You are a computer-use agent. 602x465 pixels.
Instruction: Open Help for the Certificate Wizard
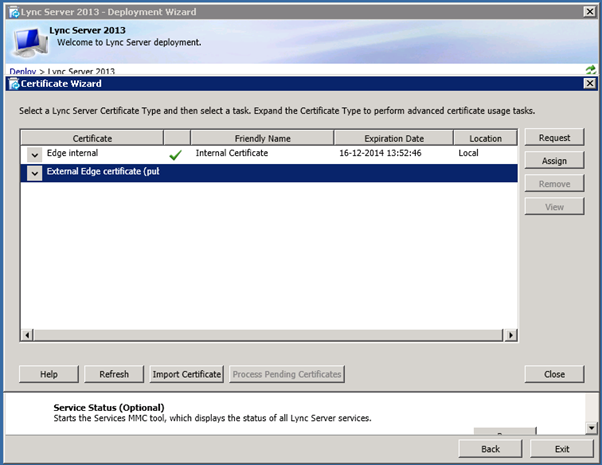click(x=49, y=374)
